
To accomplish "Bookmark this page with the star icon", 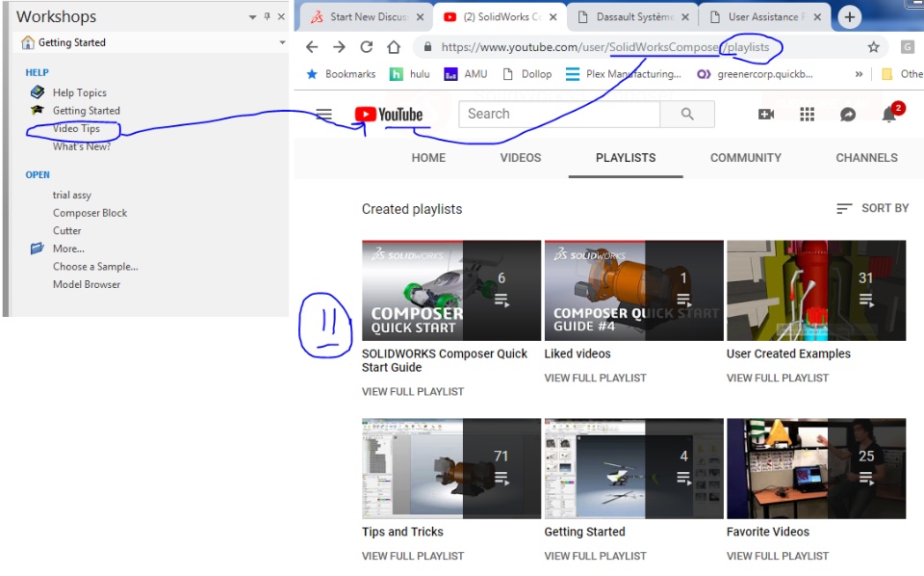I will pos(873,47).
